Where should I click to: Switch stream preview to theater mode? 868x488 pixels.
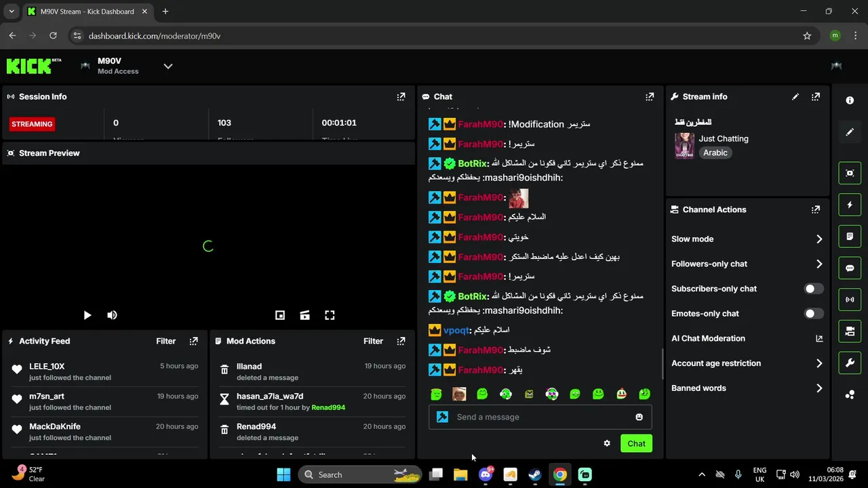[305, 315]
